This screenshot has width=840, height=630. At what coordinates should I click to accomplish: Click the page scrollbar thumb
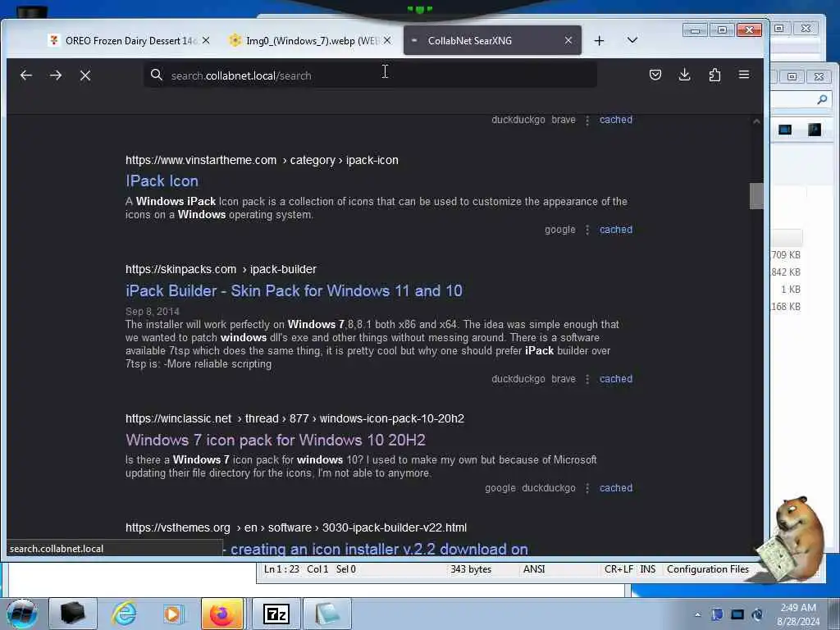(x=756, y=196)
